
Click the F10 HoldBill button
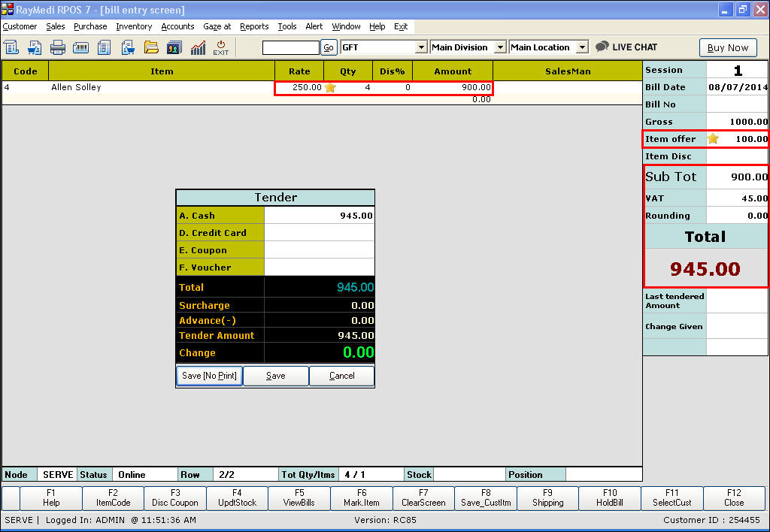pyautogui.click(x=610, y=497)
